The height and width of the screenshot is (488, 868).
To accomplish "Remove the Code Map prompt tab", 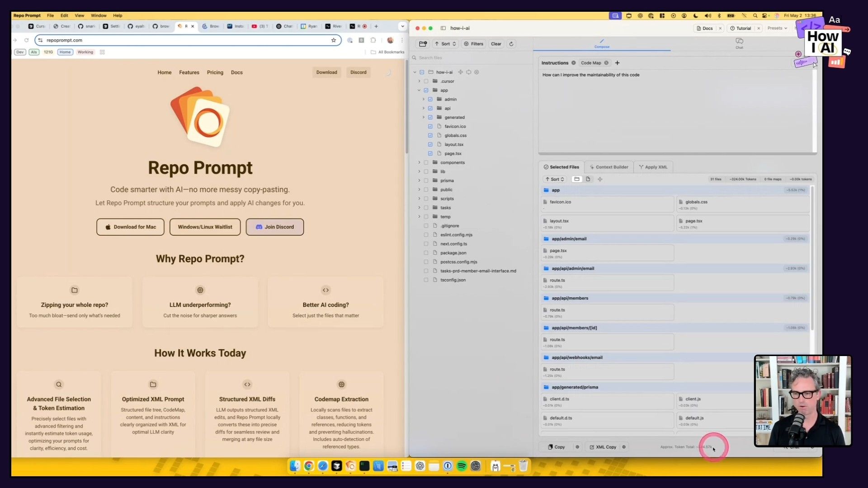I will pyautogui.click(x=606, y=63).
